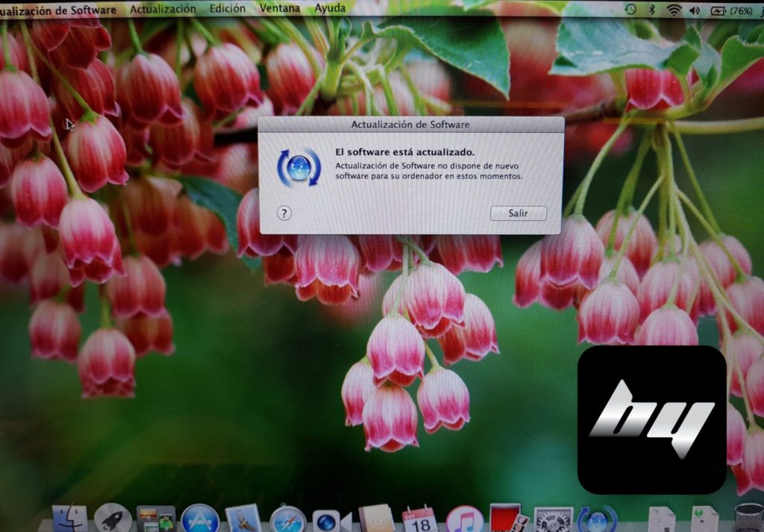Open the App Store from the Dock
Screen dimensions: 764x532
(x=200, y=519)
